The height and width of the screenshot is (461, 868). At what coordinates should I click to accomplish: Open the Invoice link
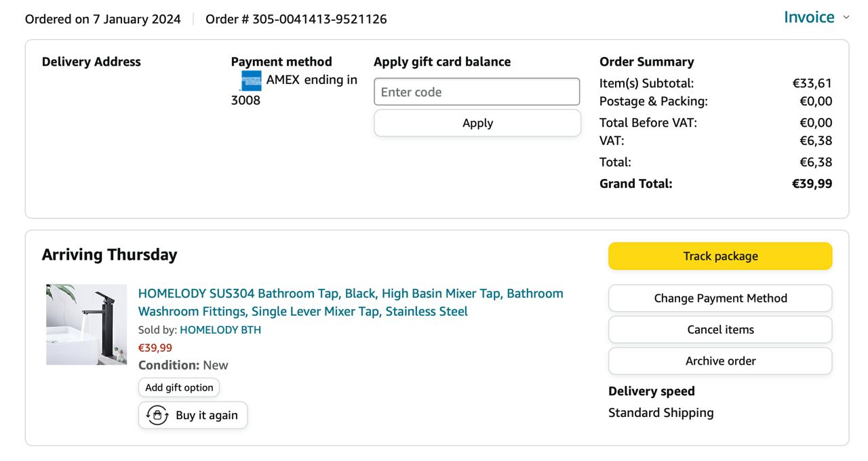808,18
